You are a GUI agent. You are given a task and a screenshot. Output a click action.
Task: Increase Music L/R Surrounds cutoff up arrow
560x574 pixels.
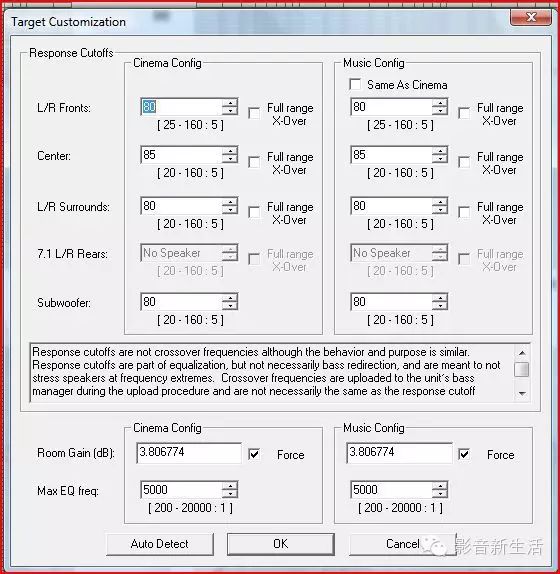point(440,202)
